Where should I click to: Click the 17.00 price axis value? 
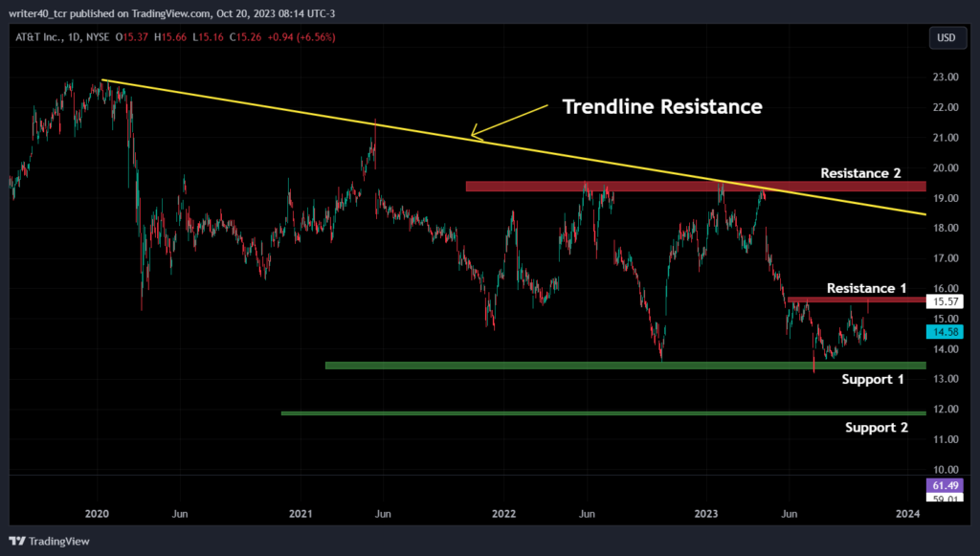(946, 258)
